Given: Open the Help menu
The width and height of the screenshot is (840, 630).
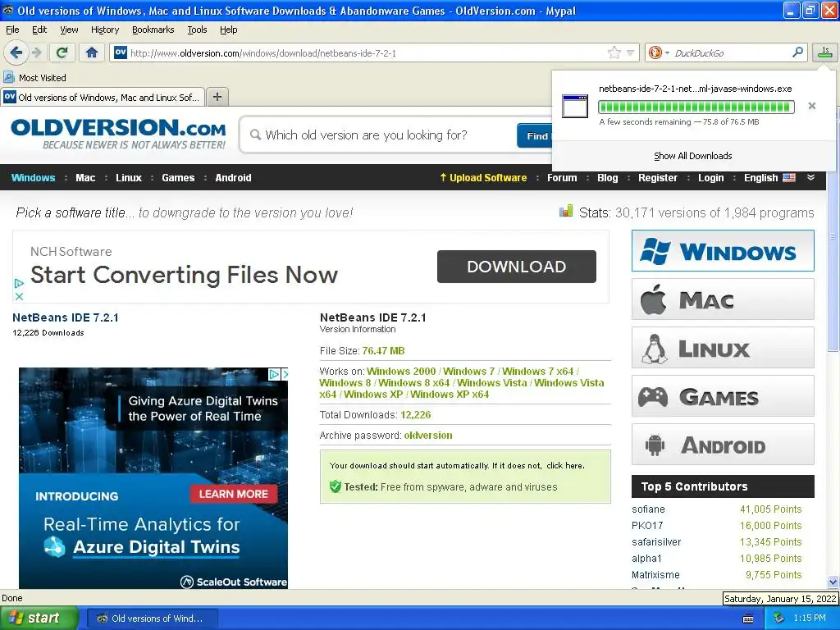Looking at the screenshot, I should click(228, 30).
